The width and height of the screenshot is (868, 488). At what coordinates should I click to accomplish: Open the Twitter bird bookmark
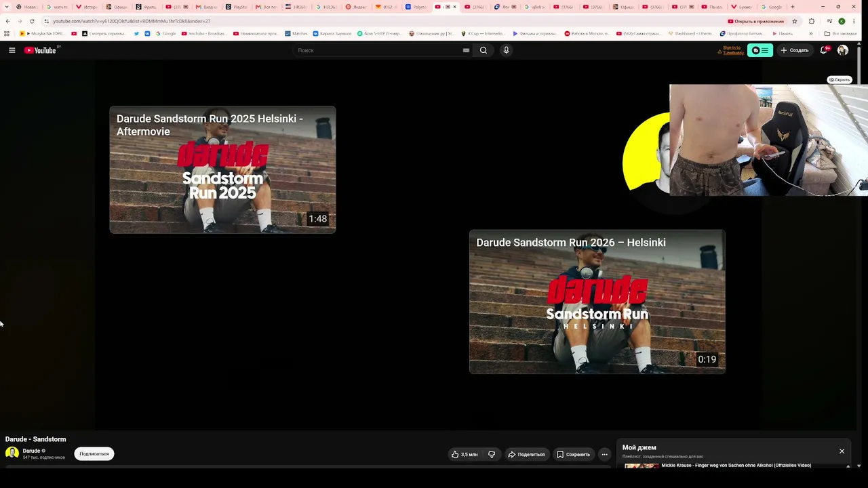click(136, 33)
